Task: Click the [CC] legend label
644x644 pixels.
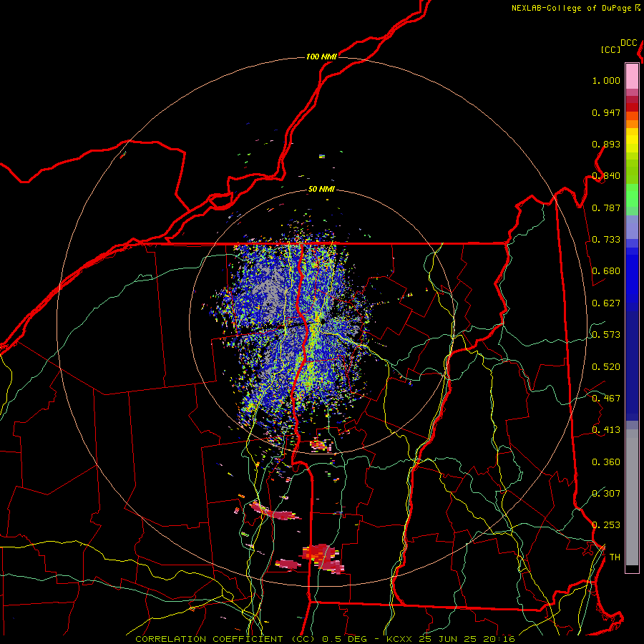Action: (x=610, y=49)
